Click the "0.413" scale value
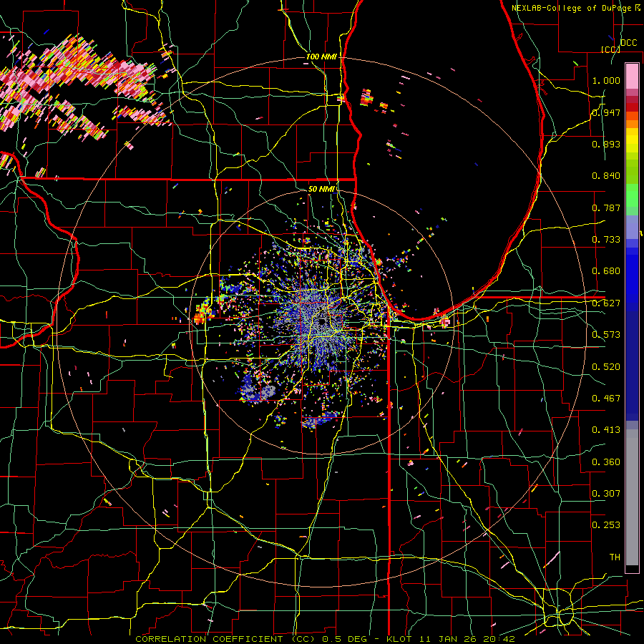 pos(606,430)
